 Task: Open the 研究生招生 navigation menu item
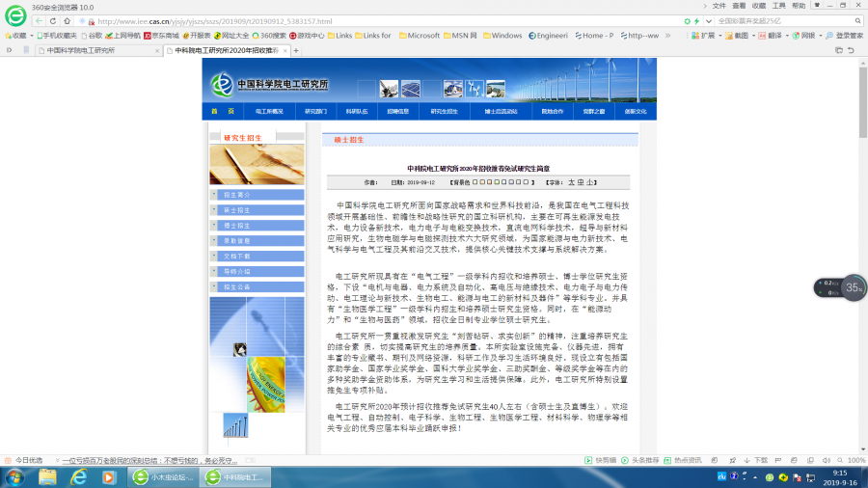444,111
